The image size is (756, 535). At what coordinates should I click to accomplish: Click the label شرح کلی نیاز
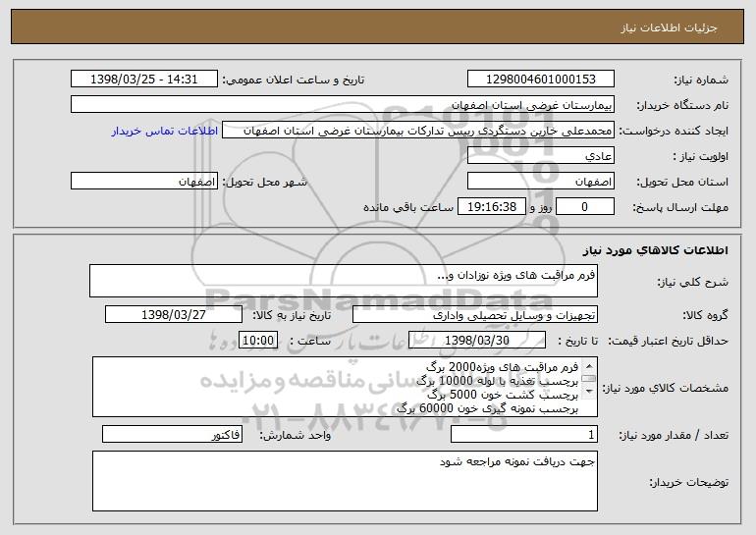693,282
